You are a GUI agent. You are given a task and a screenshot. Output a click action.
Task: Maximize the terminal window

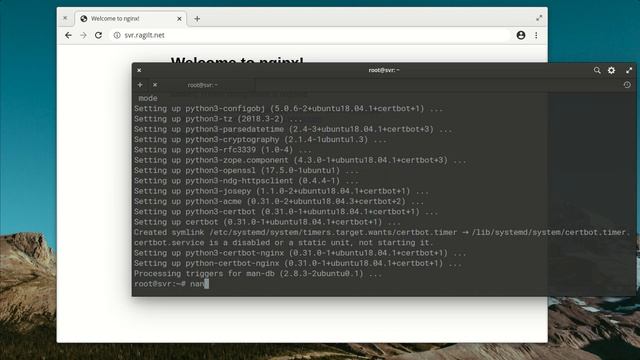tap(629, 70)
